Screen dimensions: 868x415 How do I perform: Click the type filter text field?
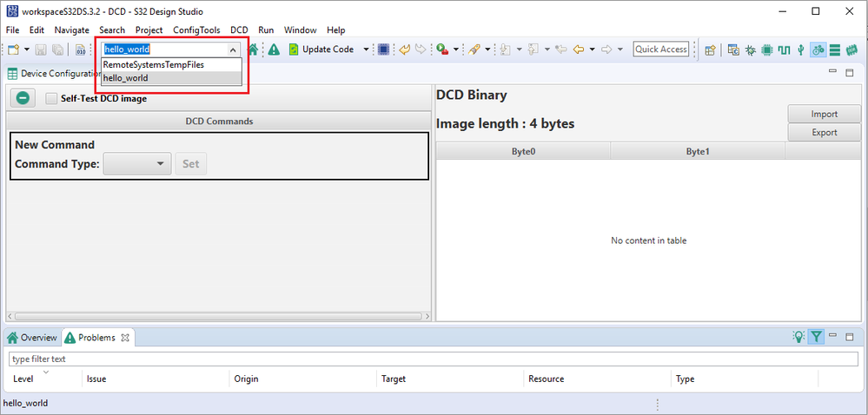coord(433,359)
